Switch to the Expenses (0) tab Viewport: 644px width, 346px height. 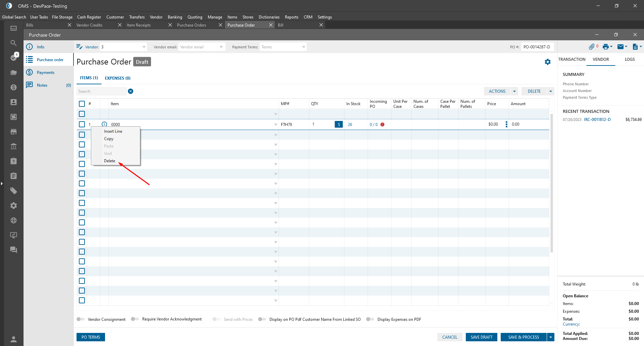(x=117, y=78)
